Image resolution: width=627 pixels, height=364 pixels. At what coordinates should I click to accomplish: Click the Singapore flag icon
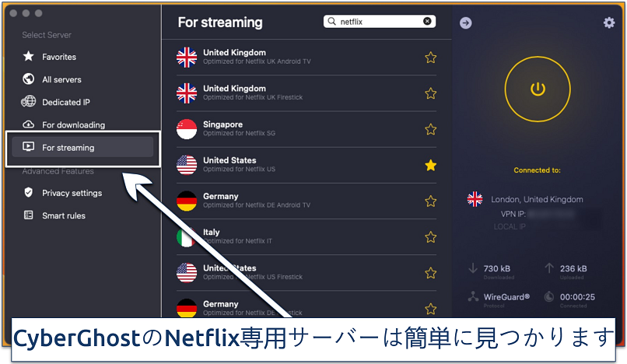[187, 129]
